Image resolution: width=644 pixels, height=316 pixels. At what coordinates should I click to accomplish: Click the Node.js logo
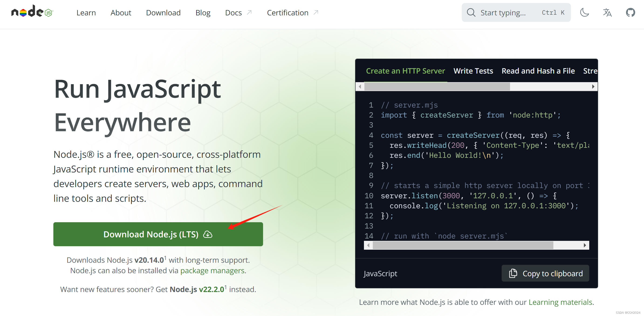(32, 11)
